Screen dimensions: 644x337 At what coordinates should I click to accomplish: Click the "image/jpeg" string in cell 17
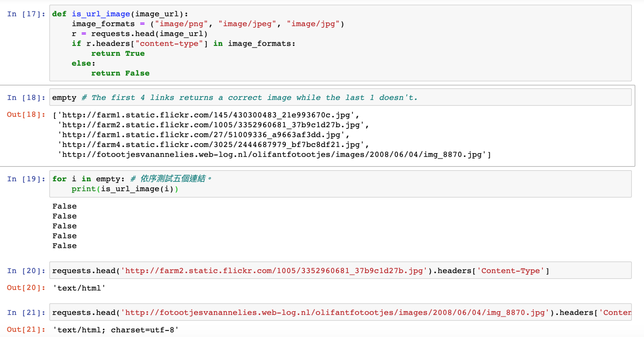tap(247, 24)
